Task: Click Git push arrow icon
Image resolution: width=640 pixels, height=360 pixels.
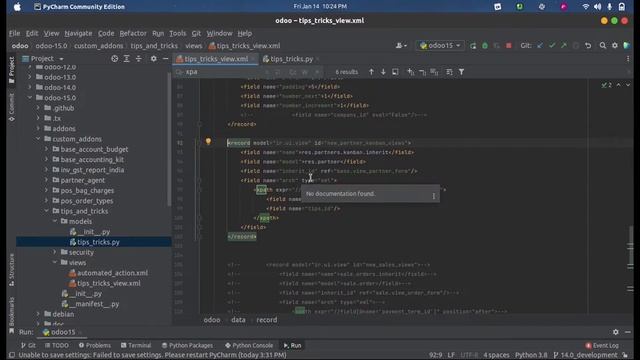Action: click(564, 46)
